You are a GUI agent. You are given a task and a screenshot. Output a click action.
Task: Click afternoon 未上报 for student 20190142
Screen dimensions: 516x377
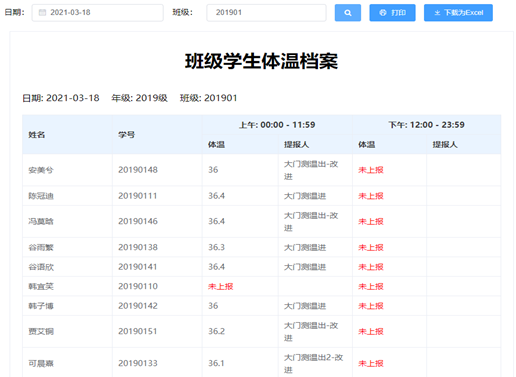click(x=371, y=306)
